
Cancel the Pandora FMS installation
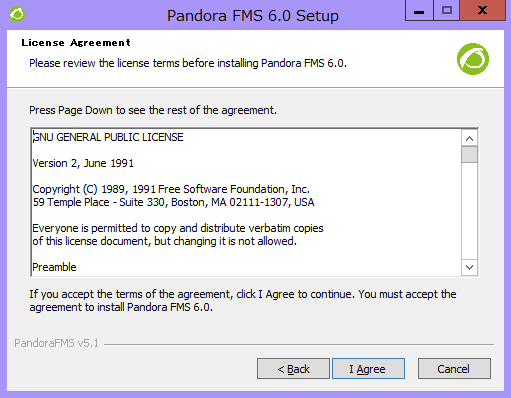pos(454,369)
